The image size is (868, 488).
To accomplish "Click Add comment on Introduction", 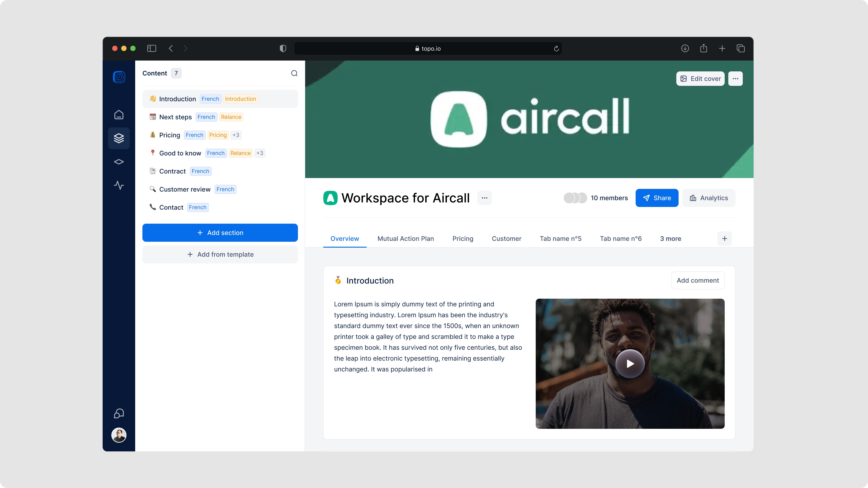I will click(698, 280).
